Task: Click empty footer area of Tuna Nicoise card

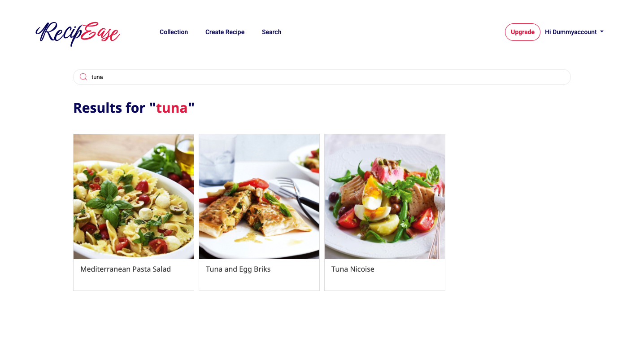Action: coord(385,282)
